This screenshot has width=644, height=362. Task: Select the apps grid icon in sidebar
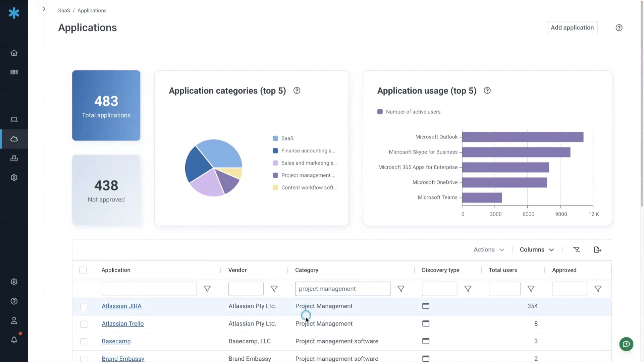[14, 72]
